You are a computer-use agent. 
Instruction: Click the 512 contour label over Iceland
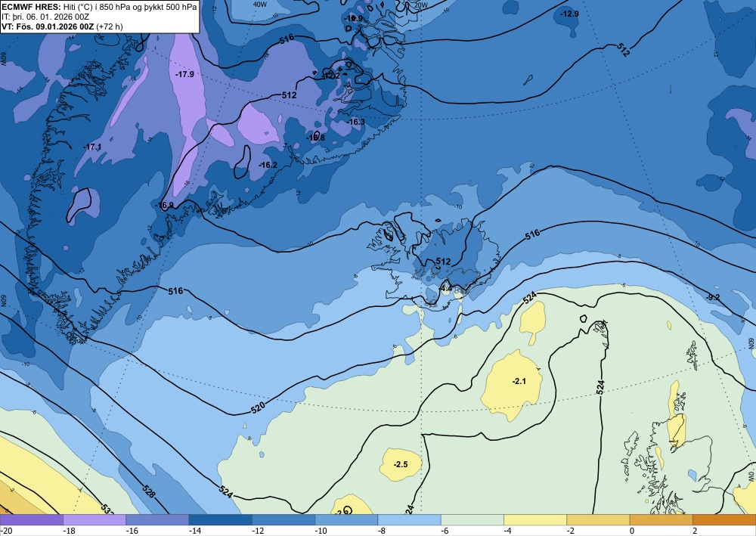pyautogui.click(x=443, y=262)
